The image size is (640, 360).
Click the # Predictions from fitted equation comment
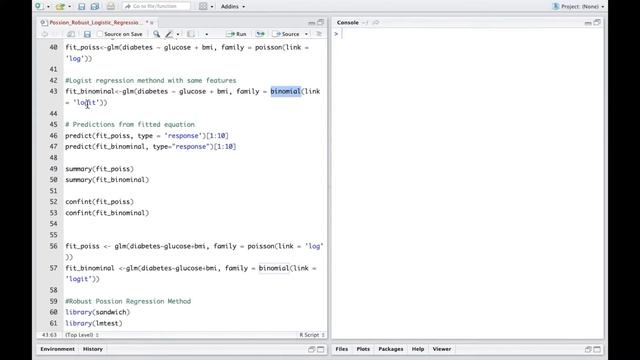130,124
